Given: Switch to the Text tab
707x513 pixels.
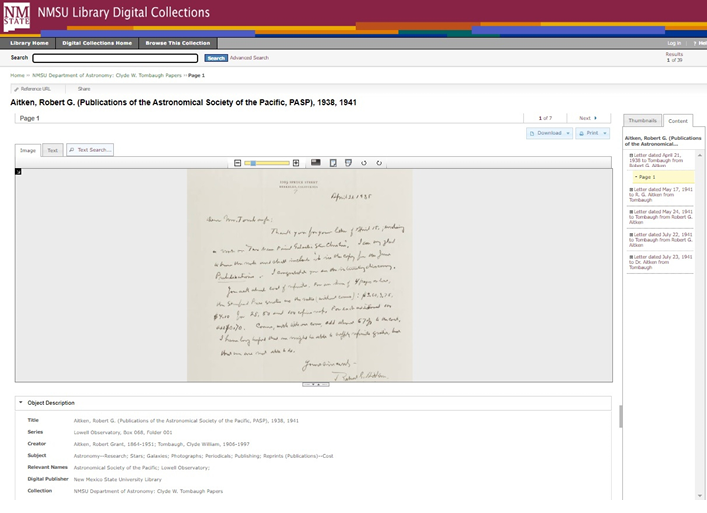Looking at the screenshot, I should [53, 150].
